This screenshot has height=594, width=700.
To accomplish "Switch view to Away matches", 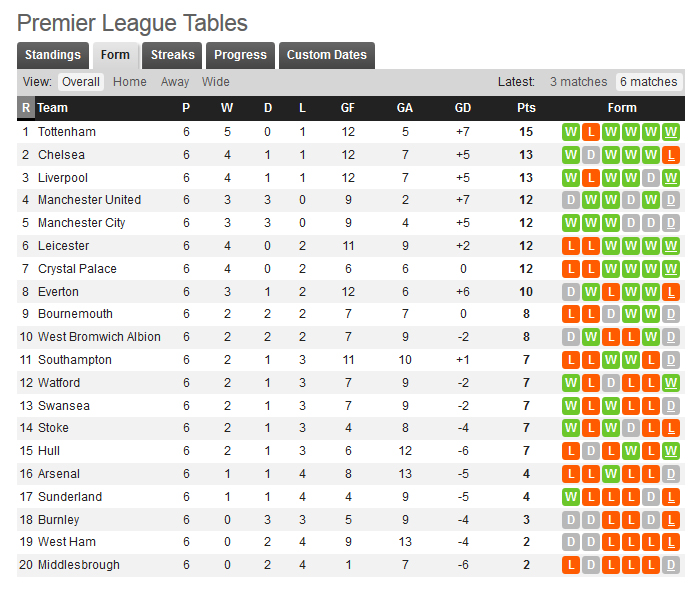I will 175,82.
